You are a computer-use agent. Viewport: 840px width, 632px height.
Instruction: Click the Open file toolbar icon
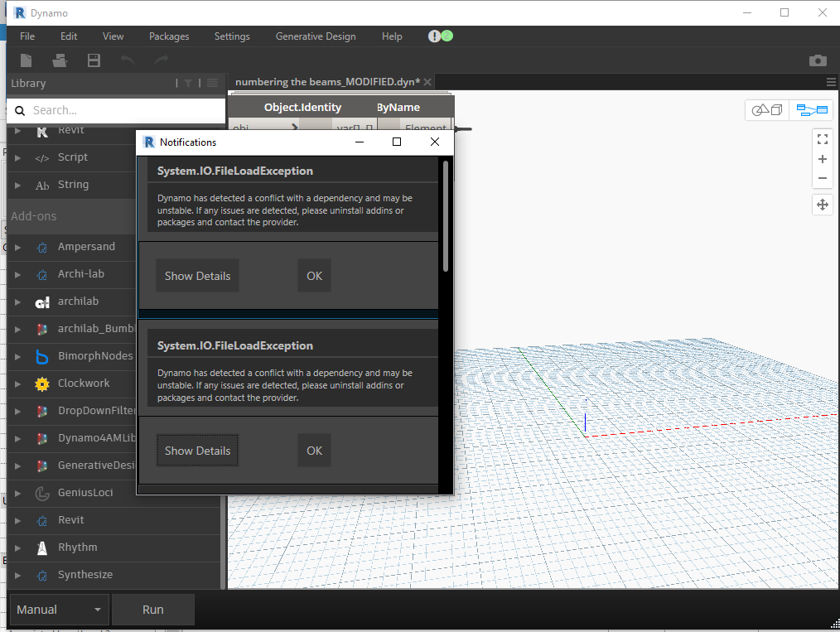click(x=60, y=60)
